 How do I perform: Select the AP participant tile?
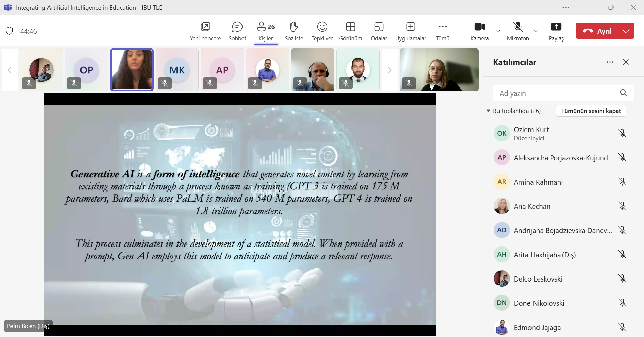pos(222,70)
